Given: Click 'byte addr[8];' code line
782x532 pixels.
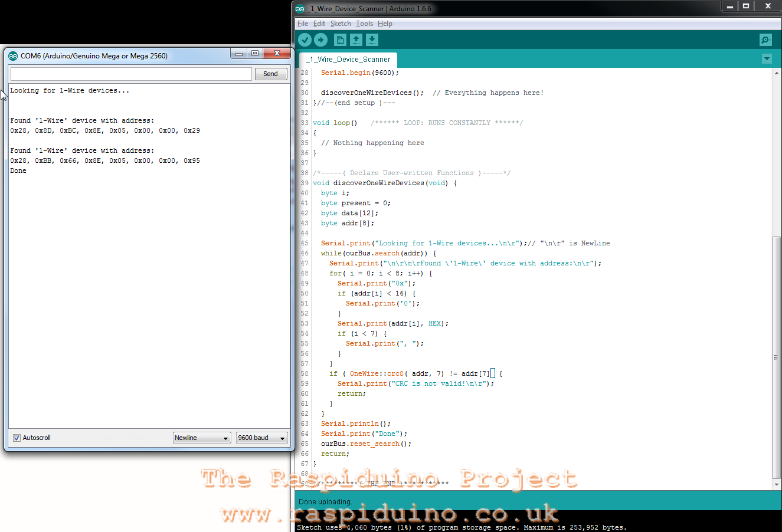Looking at the screenshot, I should click(x=348, y=223).
